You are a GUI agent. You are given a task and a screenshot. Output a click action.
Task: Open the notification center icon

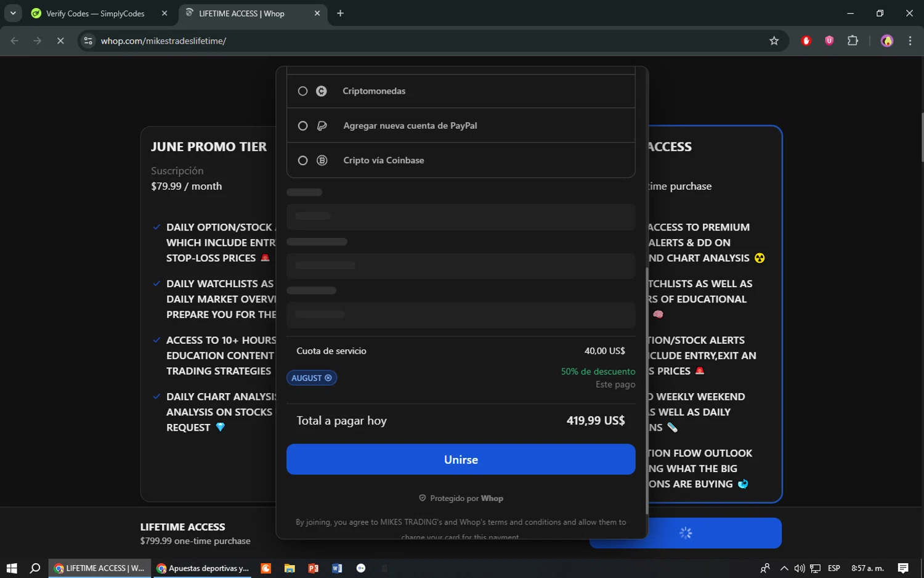[x=903, y=568]
